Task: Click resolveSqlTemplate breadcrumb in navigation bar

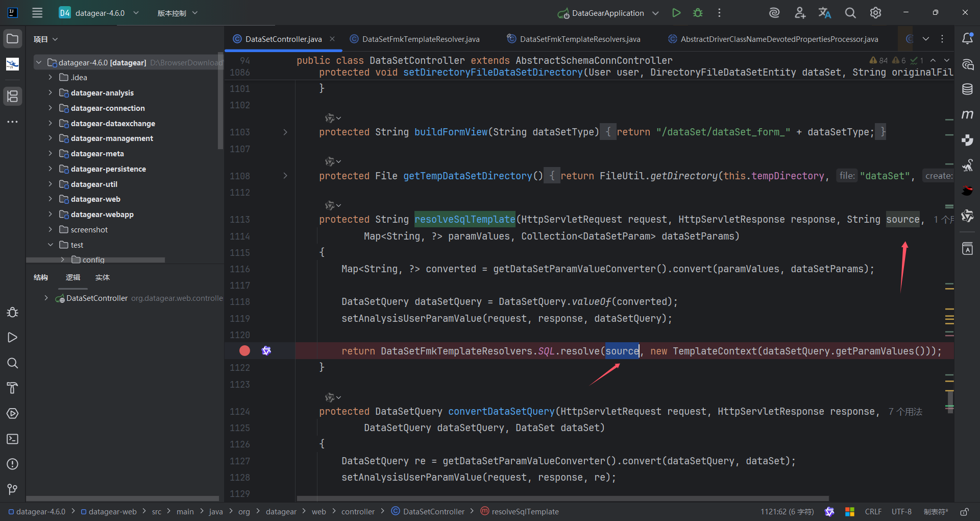Action: pos(520,512)
